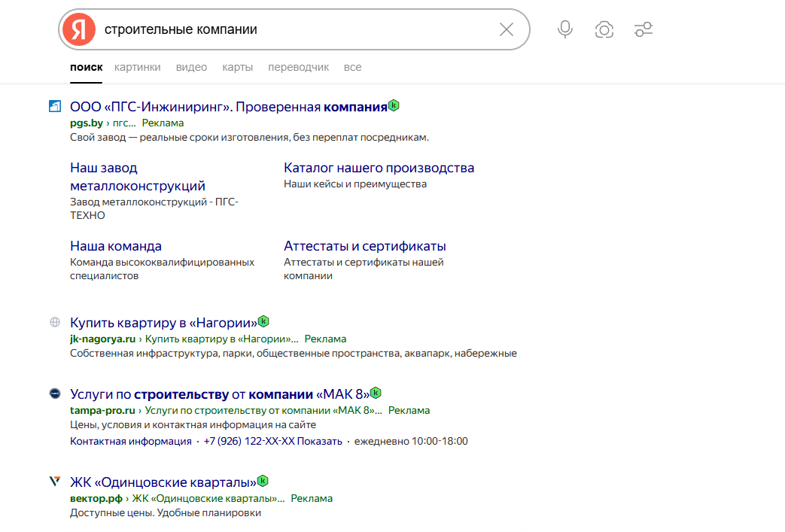Open ООО «ПГС-Инжиниринг» result title
This screenshot has height=532, width=785.
tap(229, 107)
